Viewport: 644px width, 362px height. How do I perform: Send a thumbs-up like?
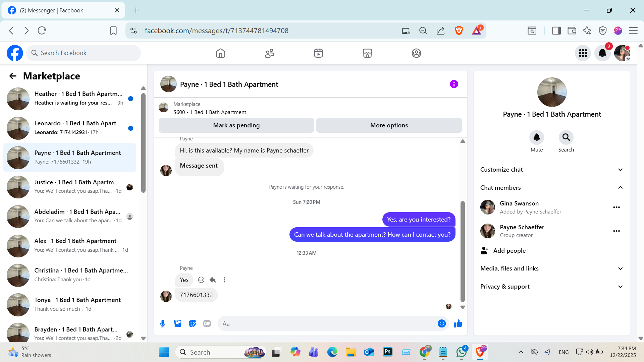pos(458,323)
